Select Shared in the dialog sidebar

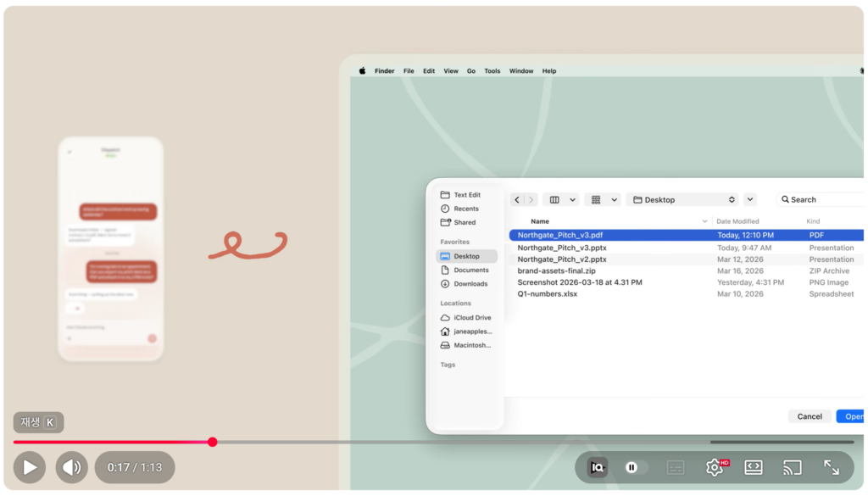click(466, 222)
